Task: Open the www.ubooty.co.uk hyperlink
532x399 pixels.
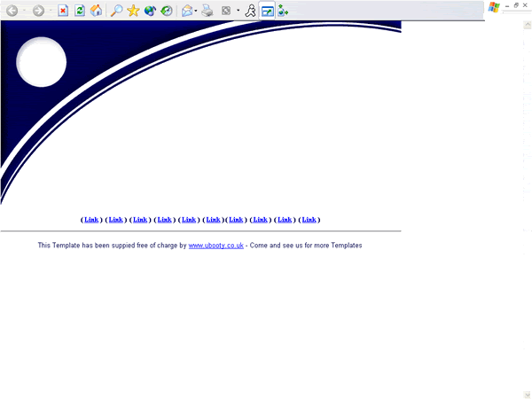Action: coord(215,246)
